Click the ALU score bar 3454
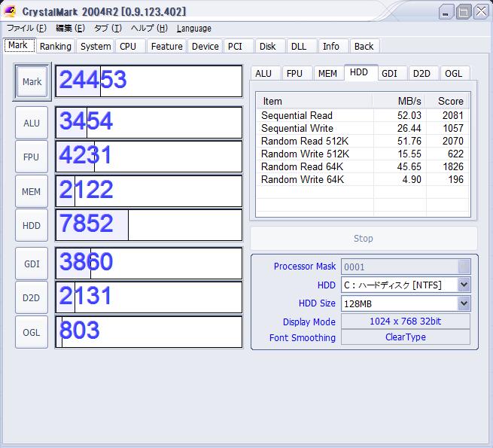The height and width of the screenshot is (448, 493). click(x=149, y=123)
